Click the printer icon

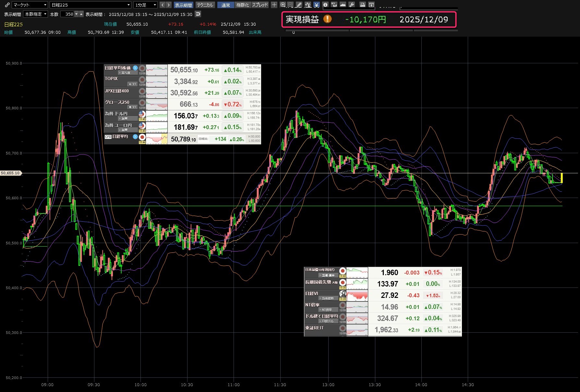click(x=363, y=5)
